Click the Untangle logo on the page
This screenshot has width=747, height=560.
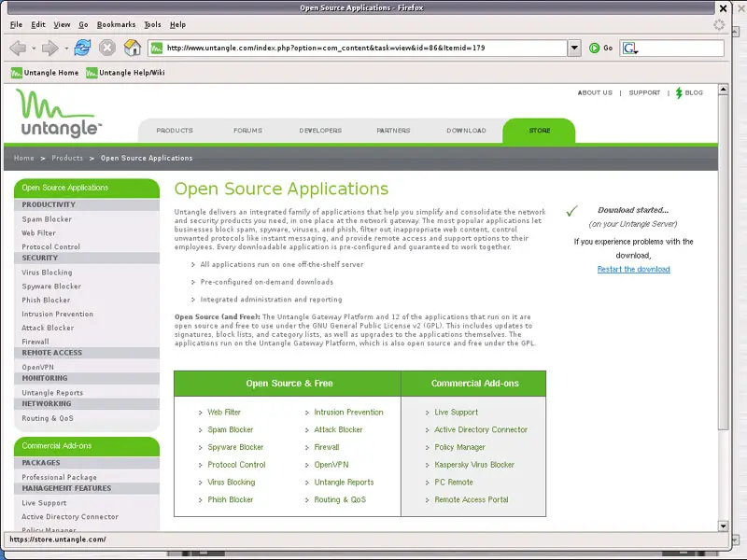(x=59, y=113)
